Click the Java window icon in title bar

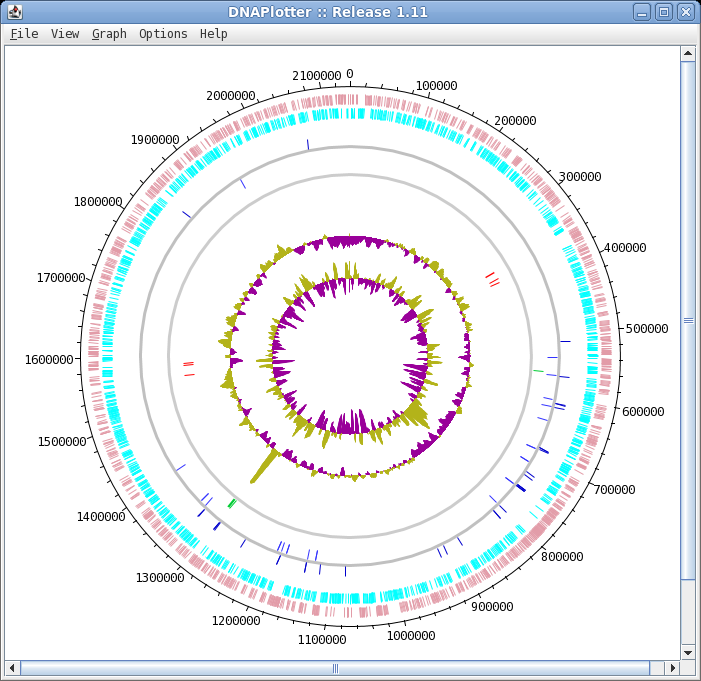14,12
